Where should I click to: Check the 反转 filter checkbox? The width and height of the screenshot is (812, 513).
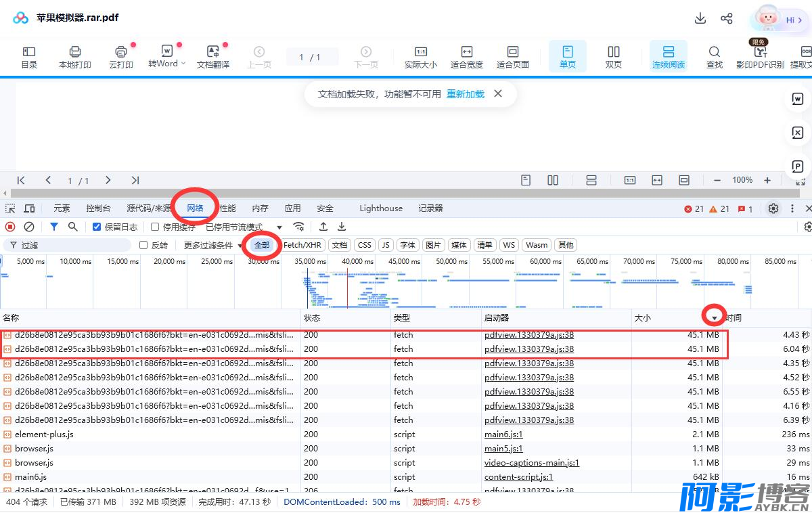click(143, 245)
